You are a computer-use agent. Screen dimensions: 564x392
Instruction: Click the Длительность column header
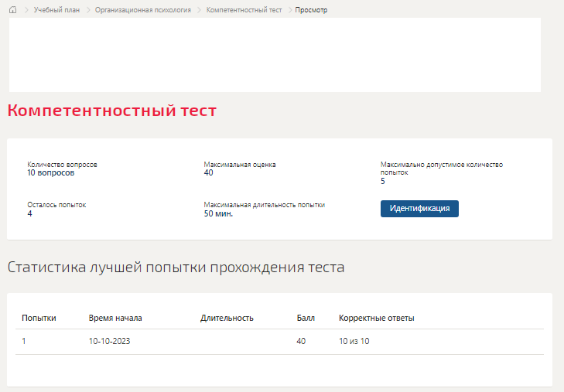pos(227,318)
